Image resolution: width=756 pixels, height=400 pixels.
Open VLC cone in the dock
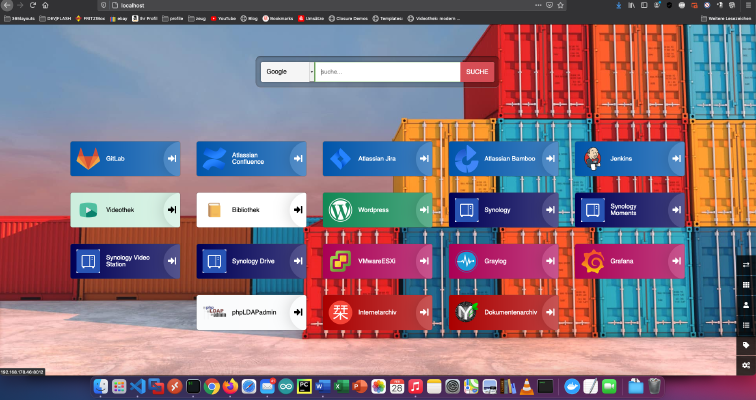point(526,386)
